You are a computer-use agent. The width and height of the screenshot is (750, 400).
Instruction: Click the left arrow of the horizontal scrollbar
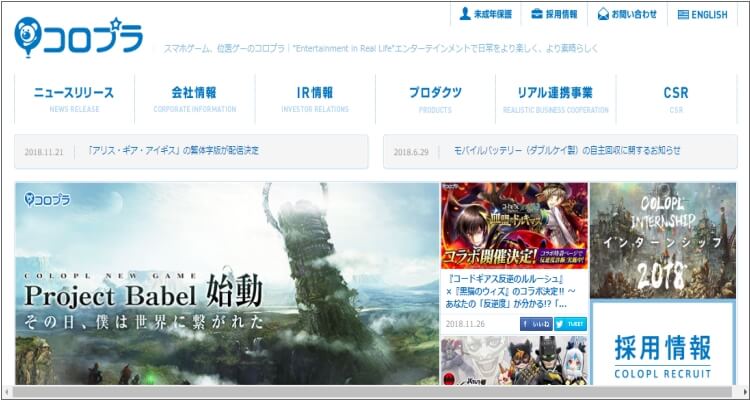pos(7,392)
